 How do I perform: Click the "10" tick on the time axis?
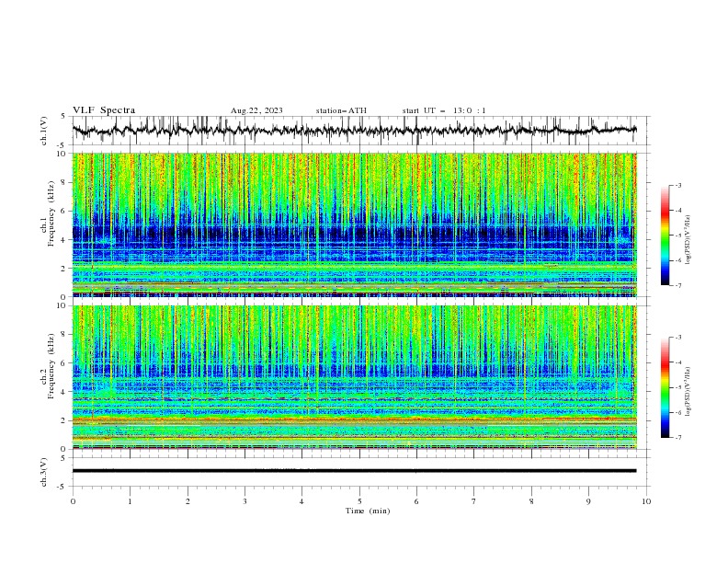(x=646, y=501)
